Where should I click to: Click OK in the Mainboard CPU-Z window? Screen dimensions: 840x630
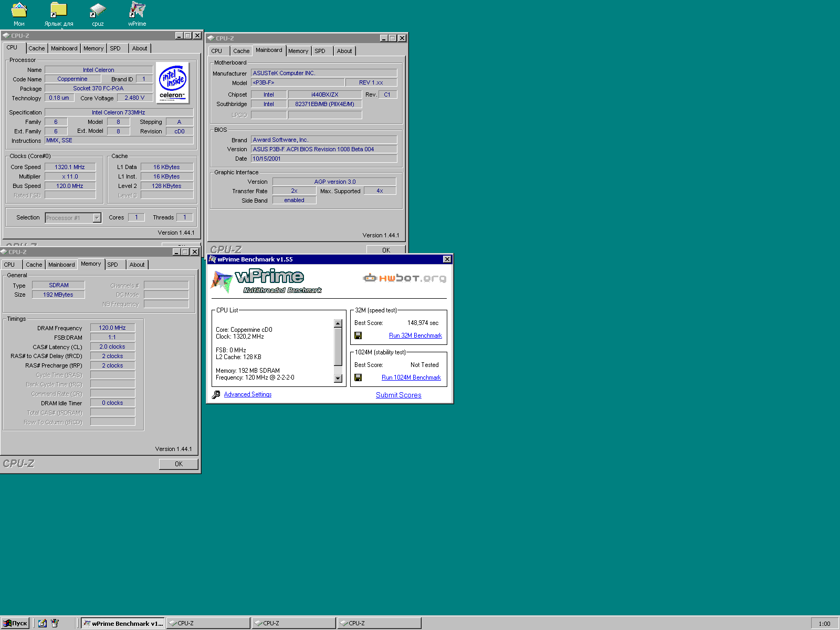pyautogui.click(x=386, y=250)
